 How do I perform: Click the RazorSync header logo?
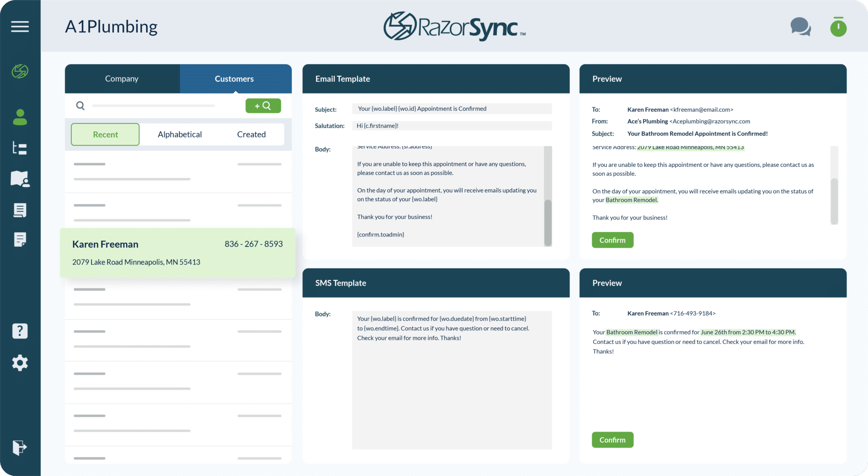coord(454,27)
